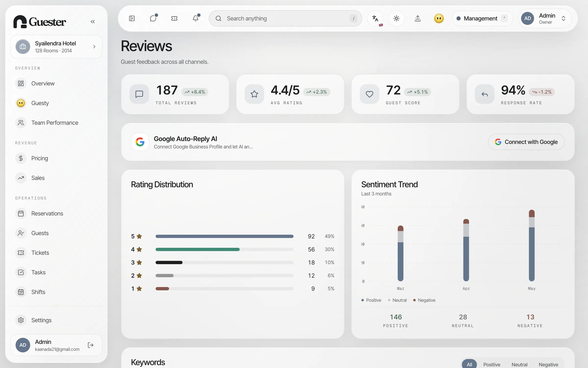Open Pricing page
Image resolution: width=588 pixels, height=368 pixels.
pos(56,158)
